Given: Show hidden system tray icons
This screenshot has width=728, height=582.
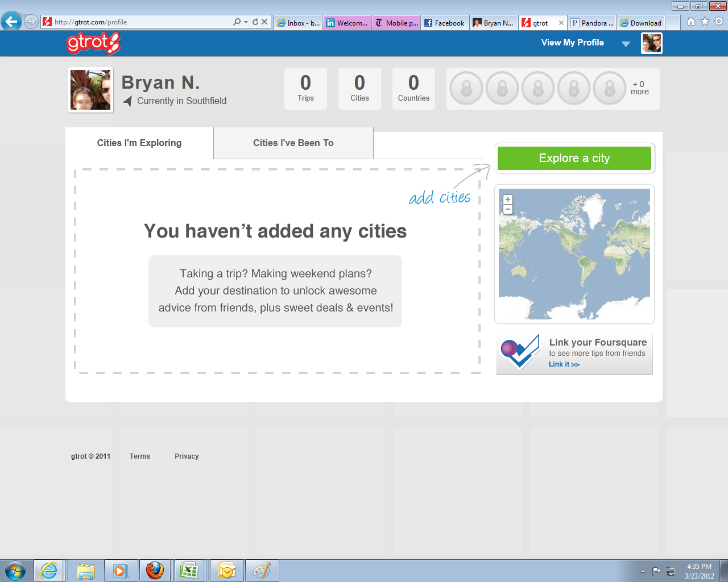Looking at the screenshot, I should (x=643, y=571).
